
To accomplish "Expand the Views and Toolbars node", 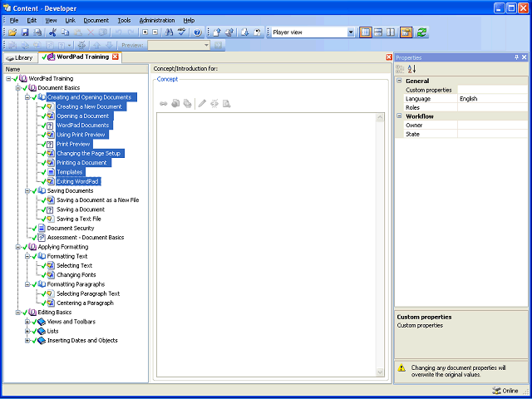I will coord(27,322).
